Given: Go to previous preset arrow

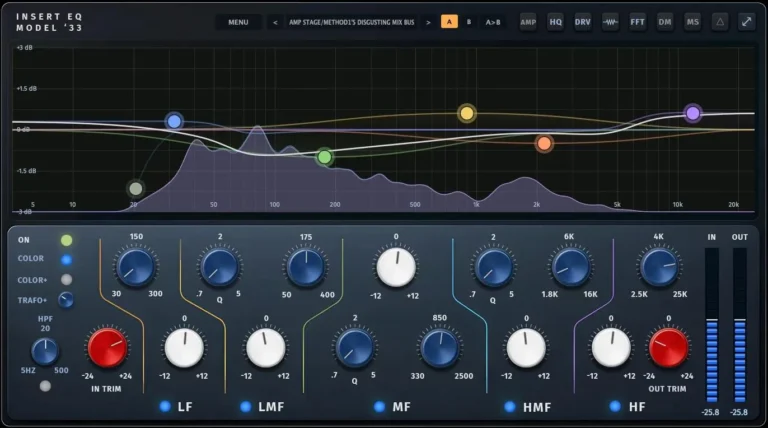Looking at the screenshot, I should pyautogui.click(x=275, y=22).
